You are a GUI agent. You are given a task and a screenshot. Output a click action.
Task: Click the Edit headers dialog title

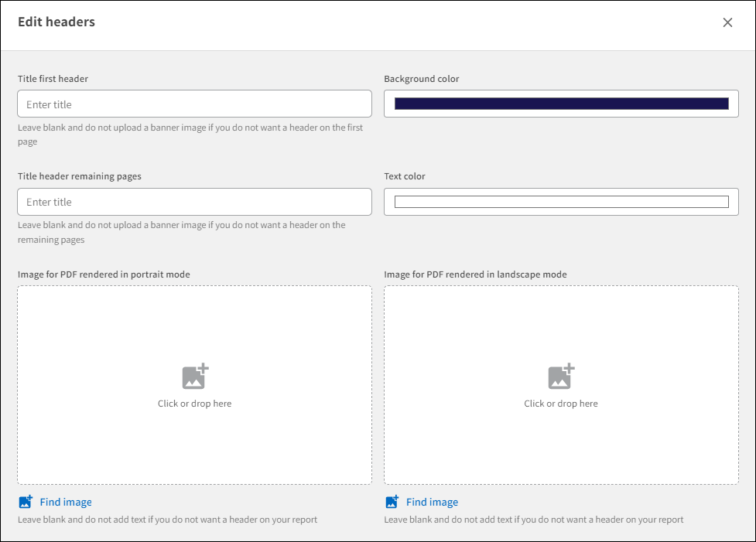(x=56, y=22)
